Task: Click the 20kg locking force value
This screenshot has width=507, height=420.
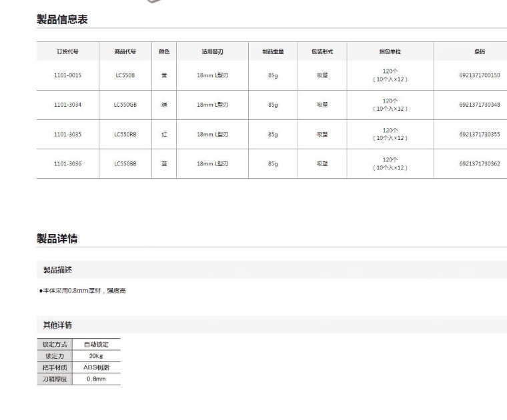Action: [95, 356]
